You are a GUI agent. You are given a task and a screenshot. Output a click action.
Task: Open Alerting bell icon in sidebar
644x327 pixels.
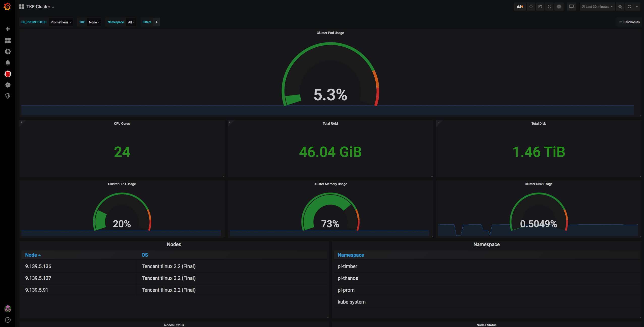tap(8, 63)
